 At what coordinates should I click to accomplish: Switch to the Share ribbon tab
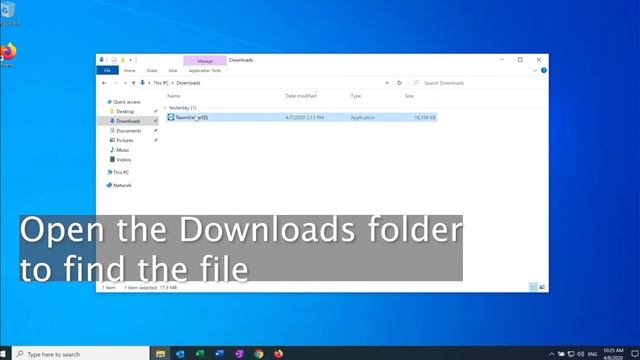click(x=152, y=71)
